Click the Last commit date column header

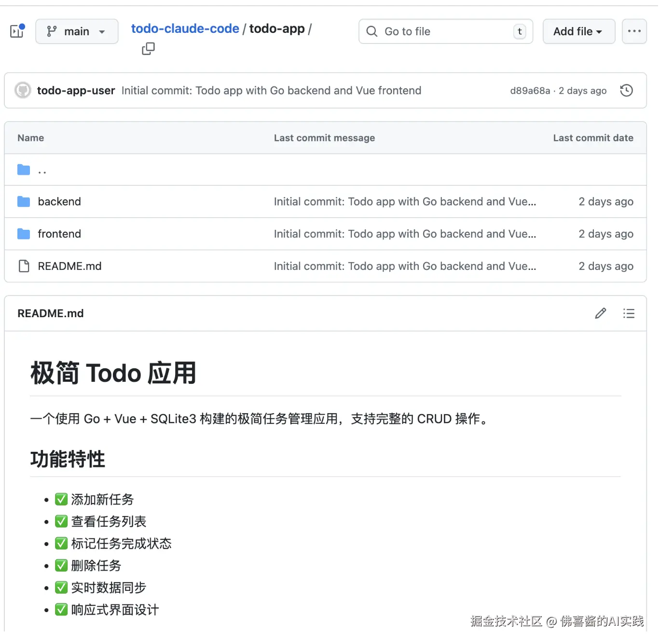click(593, 138)
